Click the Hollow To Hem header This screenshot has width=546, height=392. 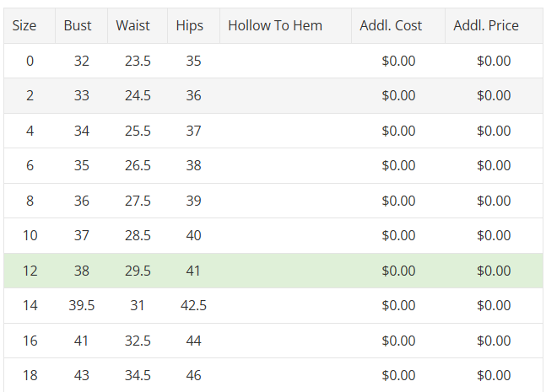[x=275, y=25]
